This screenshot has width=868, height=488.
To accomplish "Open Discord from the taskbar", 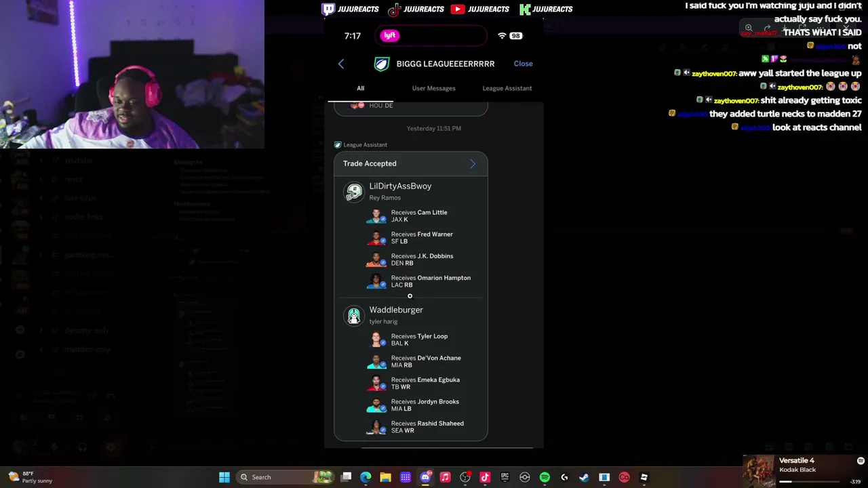I will 425,477.
